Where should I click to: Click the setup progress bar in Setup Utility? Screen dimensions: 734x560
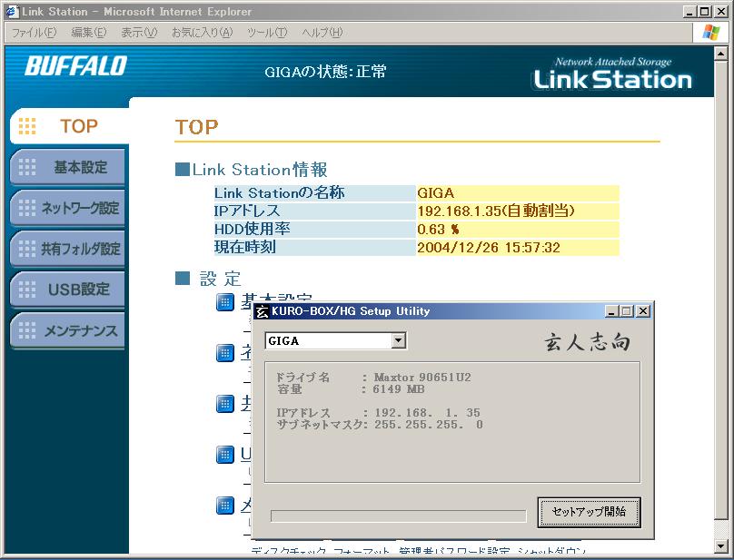pos(399,516)
